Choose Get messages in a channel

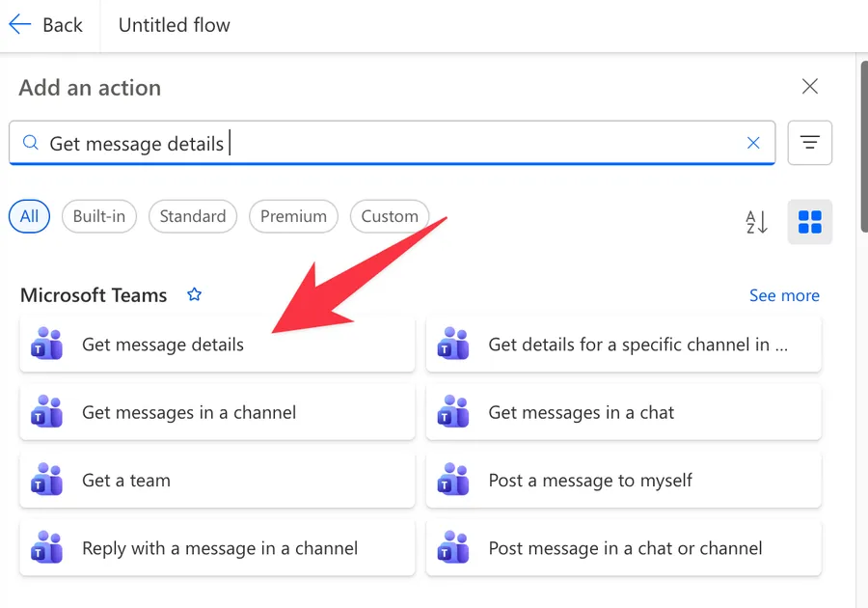click(217, 412)
